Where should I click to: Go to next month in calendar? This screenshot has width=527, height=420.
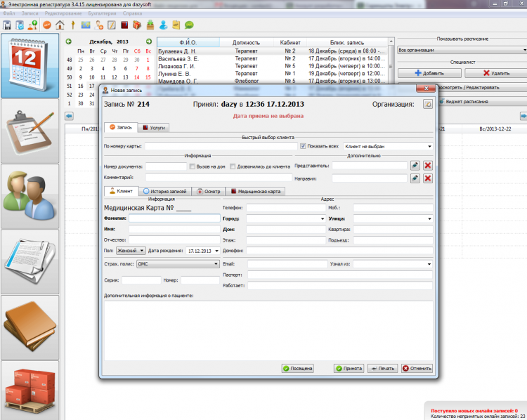[x=148, y=41]
